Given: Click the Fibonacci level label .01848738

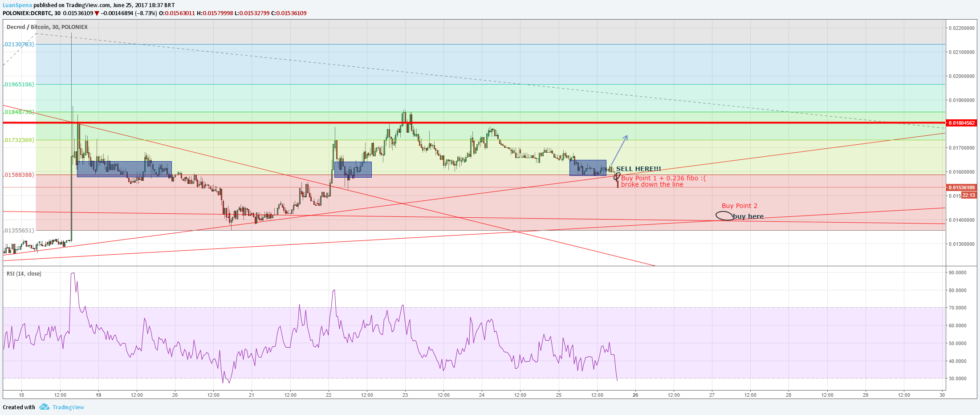Looking at the screenshot, I should [x=19, y=112].
